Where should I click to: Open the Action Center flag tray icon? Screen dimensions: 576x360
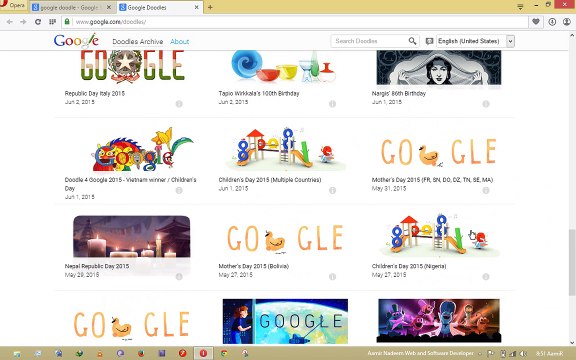point(491,354)
